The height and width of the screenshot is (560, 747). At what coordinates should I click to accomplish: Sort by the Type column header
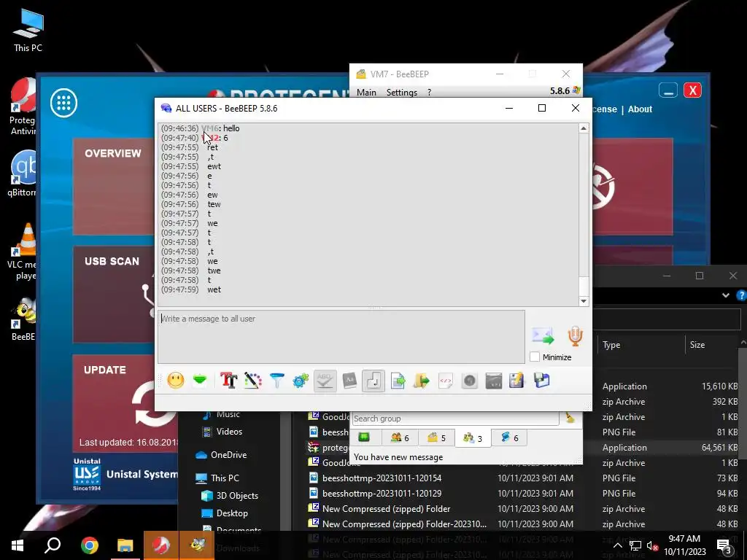pyautogui.click(x=611, y=345)
